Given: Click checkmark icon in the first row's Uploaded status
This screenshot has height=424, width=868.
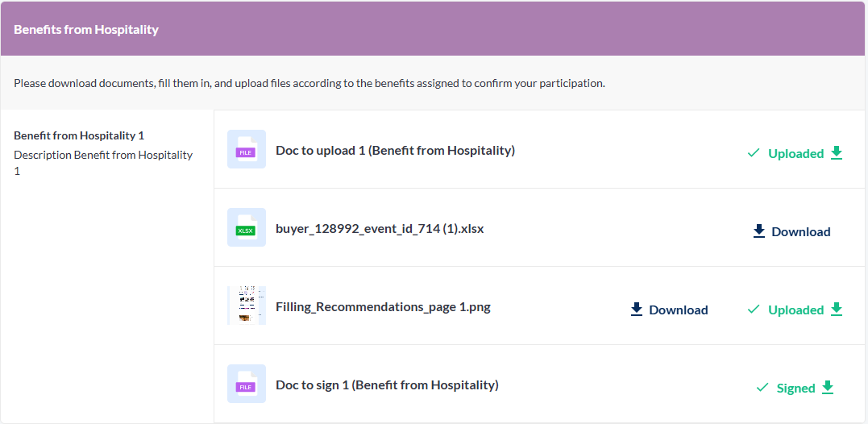Looking at the screenshot, I should click(754, 153).
